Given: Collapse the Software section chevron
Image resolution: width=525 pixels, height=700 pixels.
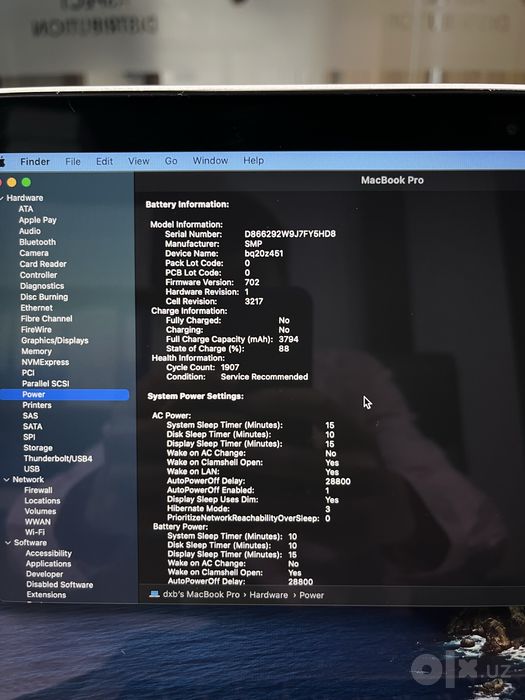Looking at the screenshot, I should click(x=8, y=543).
